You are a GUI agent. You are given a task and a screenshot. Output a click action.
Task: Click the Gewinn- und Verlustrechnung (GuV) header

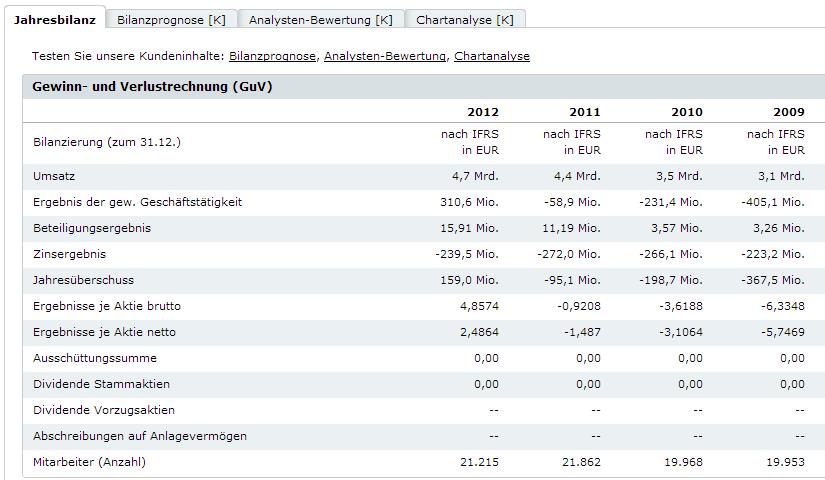point(152,86)
